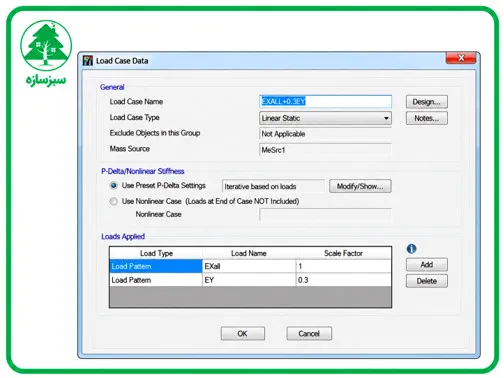Confirm the dialog with OK
The image size is (504, 378).
click(243, 333)
